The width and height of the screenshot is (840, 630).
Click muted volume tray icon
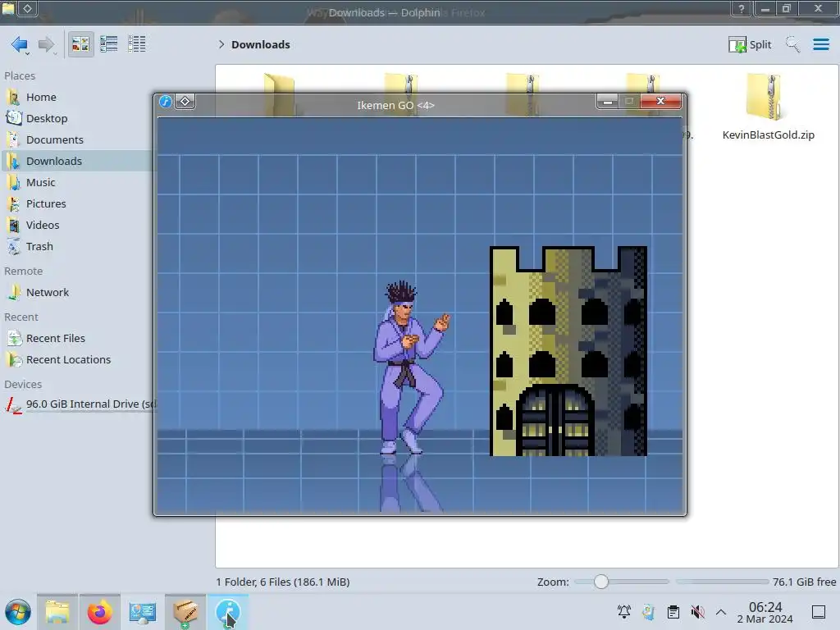(697, 612)
